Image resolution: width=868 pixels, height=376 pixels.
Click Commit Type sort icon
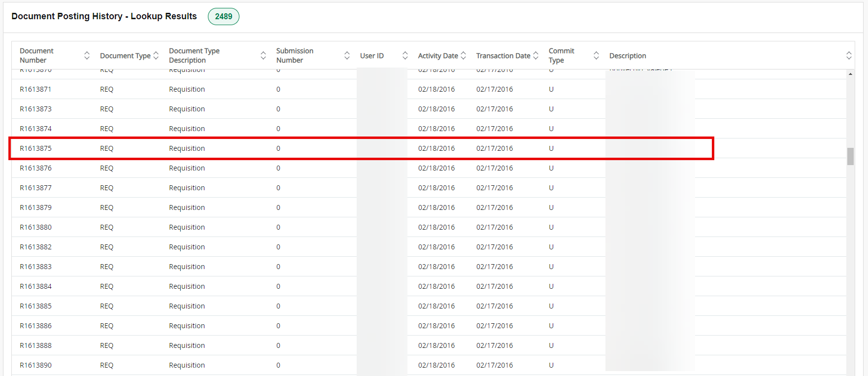[596, 56]
